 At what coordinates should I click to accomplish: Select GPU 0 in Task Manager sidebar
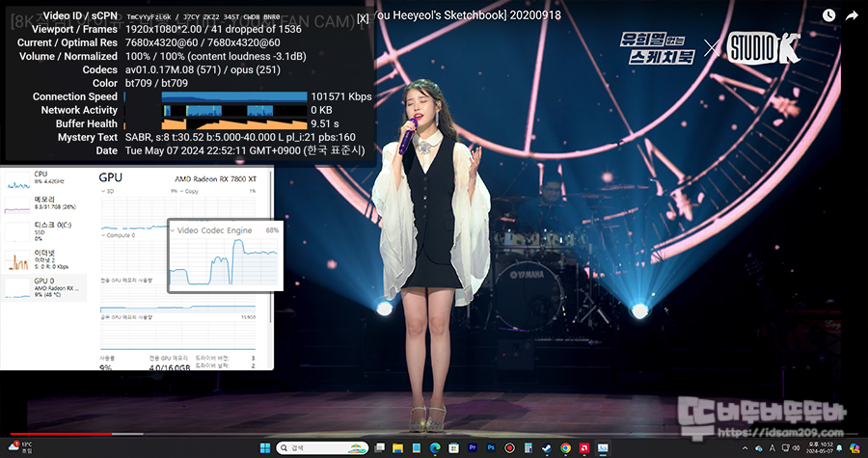44,287
